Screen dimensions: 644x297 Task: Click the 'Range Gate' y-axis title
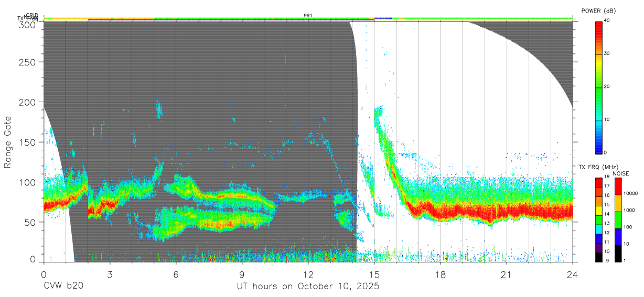point(8,142)
